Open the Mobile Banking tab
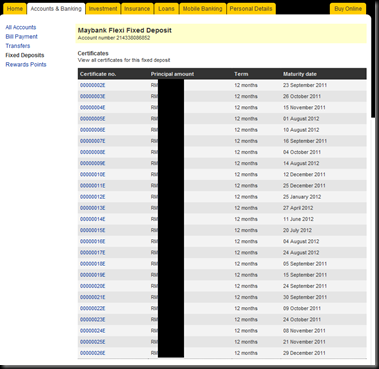Viewport: 379px width, 369px height. [x=203, y=9]
